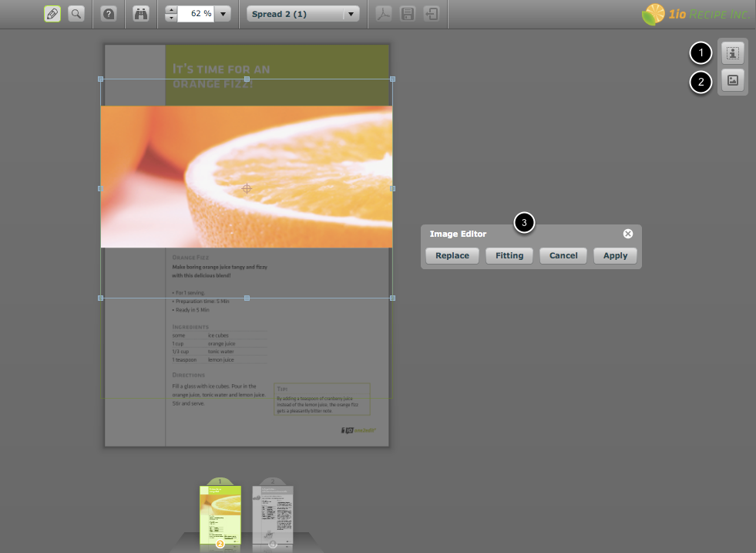Image resolution: width=756 pixels, height=553 pixels.
Task: Click the exit/logout toolbar icon
Action: pos(432,14)
